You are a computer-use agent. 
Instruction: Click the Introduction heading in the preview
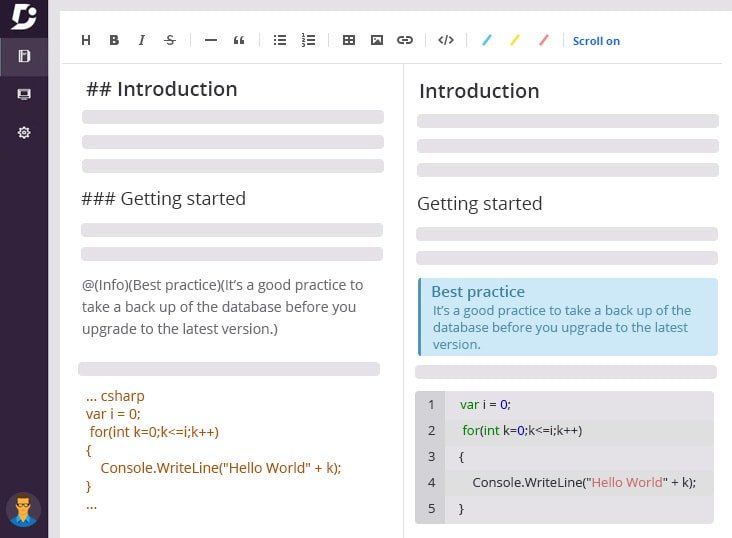pos(479,91)
